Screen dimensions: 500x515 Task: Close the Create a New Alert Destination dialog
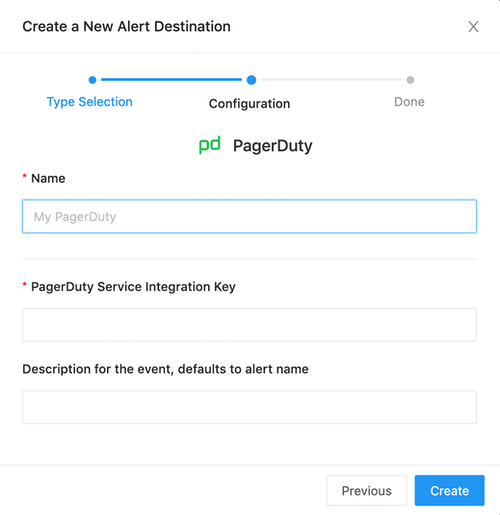click(x=473, y=27)
